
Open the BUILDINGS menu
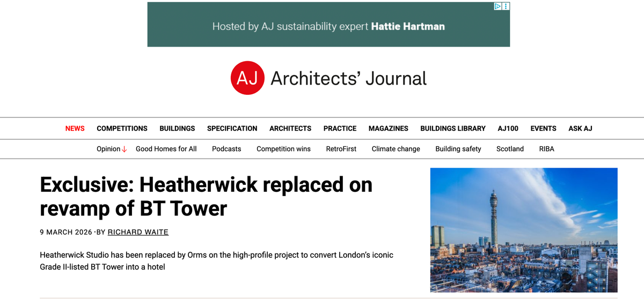pyautogui.click(x=177, y=129)
